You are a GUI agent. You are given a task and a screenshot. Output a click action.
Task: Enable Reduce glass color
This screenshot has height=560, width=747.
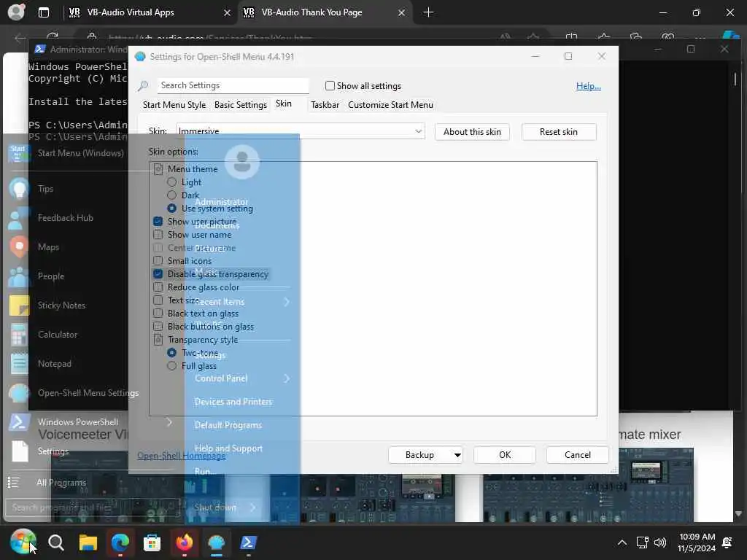158,287
